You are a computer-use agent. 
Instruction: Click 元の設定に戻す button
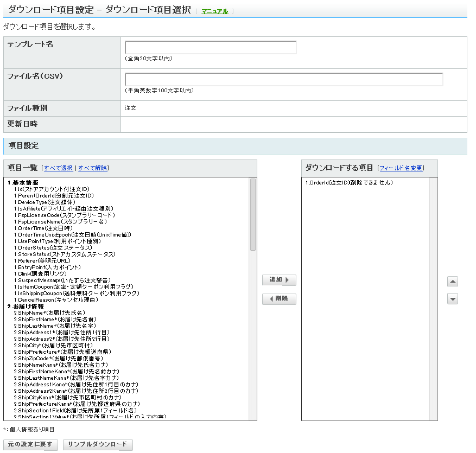[x=30, y=444]
